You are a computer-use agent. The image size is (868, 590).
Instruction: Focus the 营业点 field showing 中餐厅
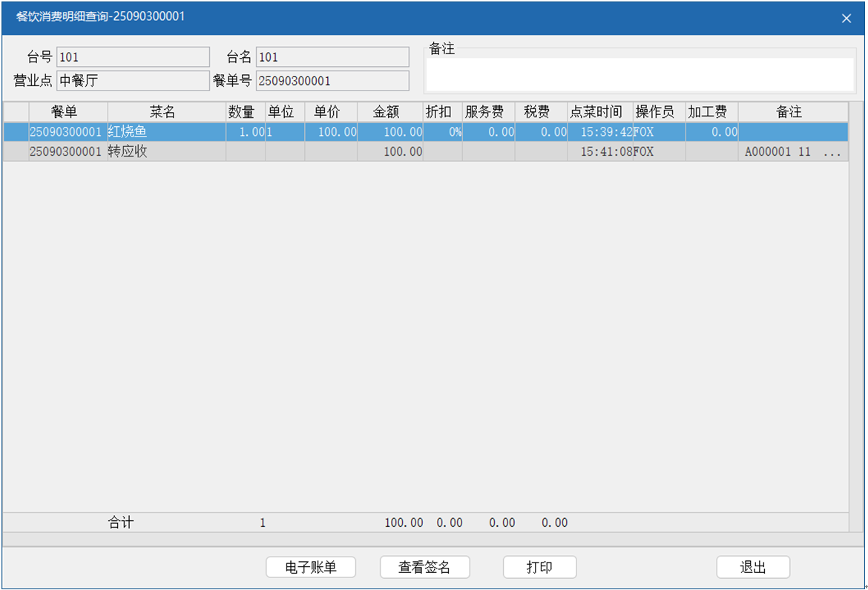click(133, 81)
